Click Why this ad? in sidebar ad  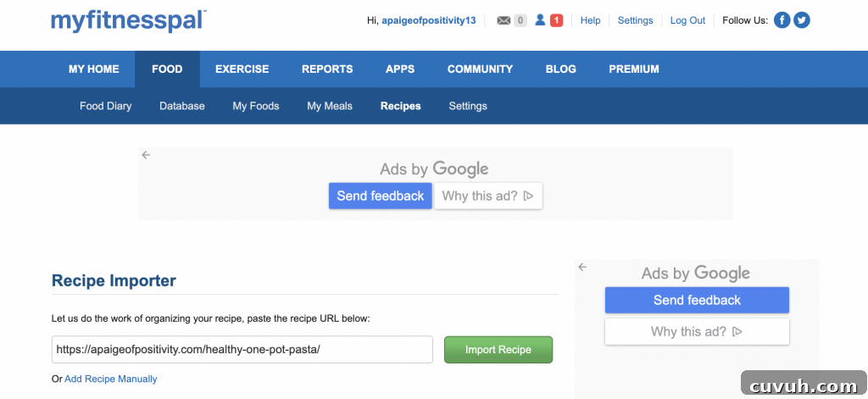(x=697, y=331)
